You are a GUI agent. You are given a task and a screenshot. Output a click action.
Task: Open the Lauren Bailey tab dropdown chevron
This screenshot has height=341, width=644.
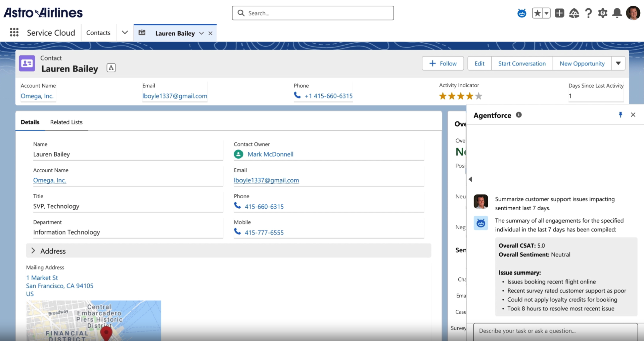coord(201,33)
